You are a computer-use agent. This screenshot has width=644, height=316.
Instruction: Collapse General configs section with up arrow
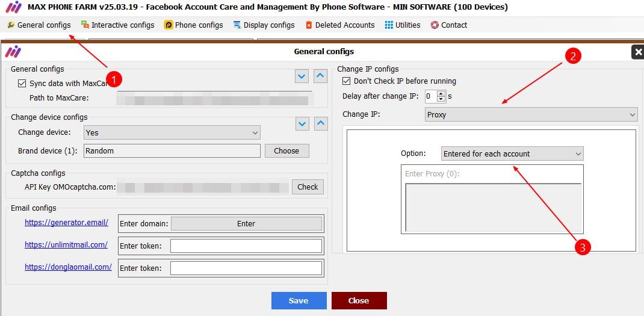pyautogui.click(x=321, y=76)
